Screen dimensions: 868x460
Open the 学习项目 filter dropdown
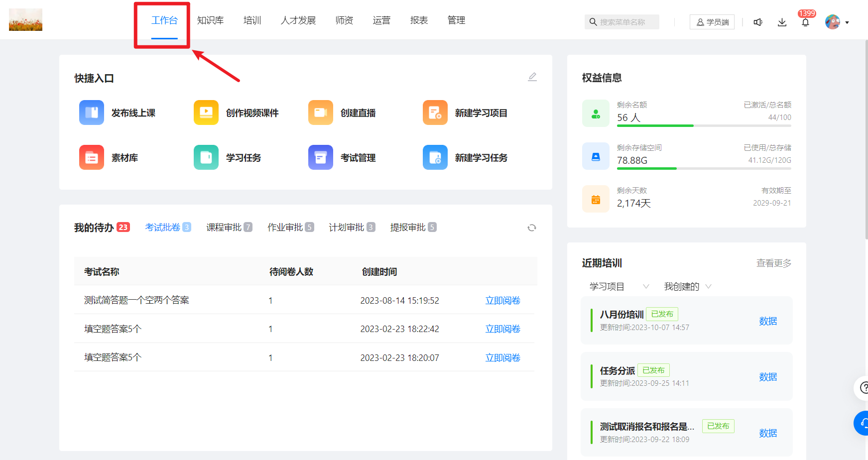[620, 286]
